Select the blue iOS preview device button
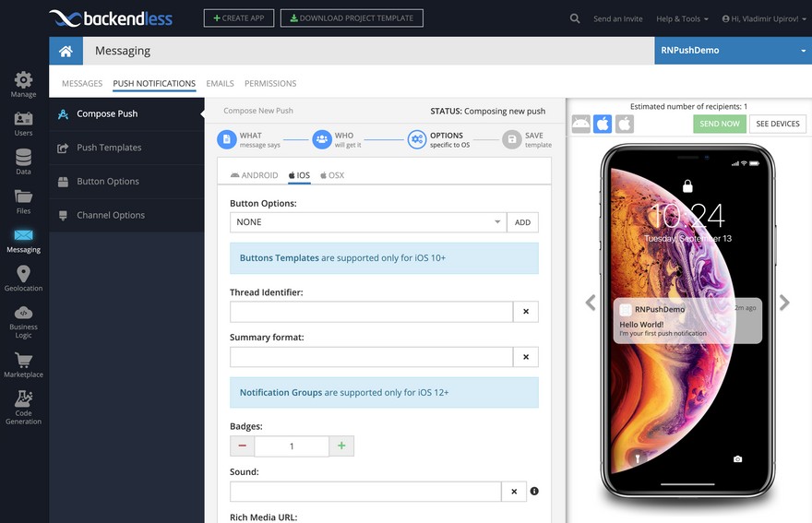Image resolution: width=812 pixels, height=523 pixels. tap(603, 124)
